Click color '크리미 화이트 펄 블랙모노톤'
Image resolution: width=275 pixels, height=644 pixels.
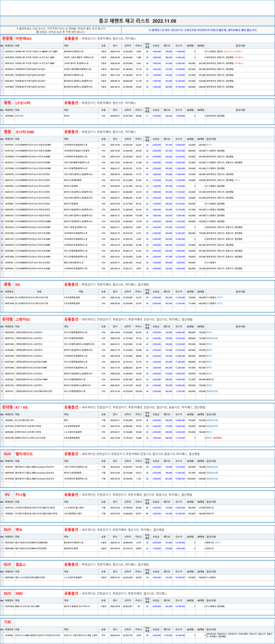tap(76, 63)
